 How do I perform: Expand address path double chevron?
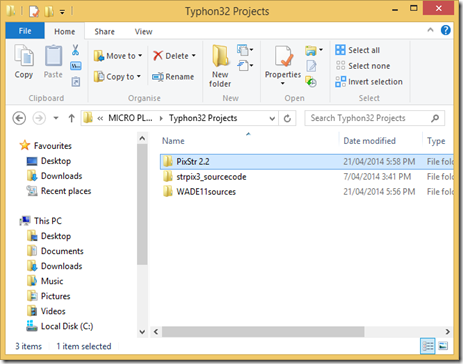click(x=100, y=118)
